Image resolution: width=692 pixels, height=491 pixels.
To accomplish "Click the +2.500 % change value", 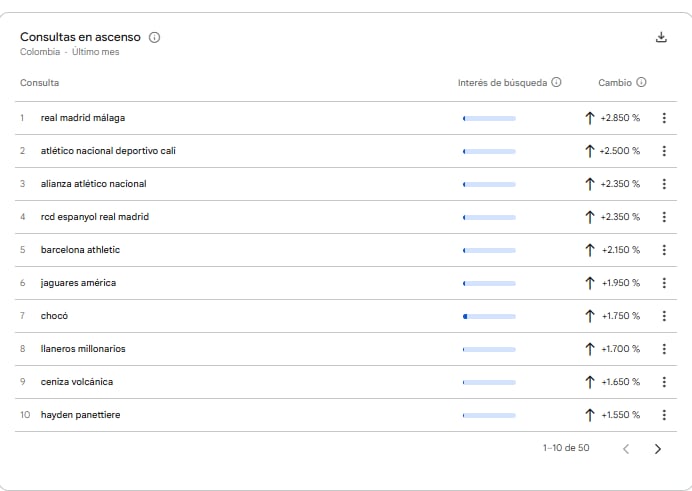I will click(620, 151).
